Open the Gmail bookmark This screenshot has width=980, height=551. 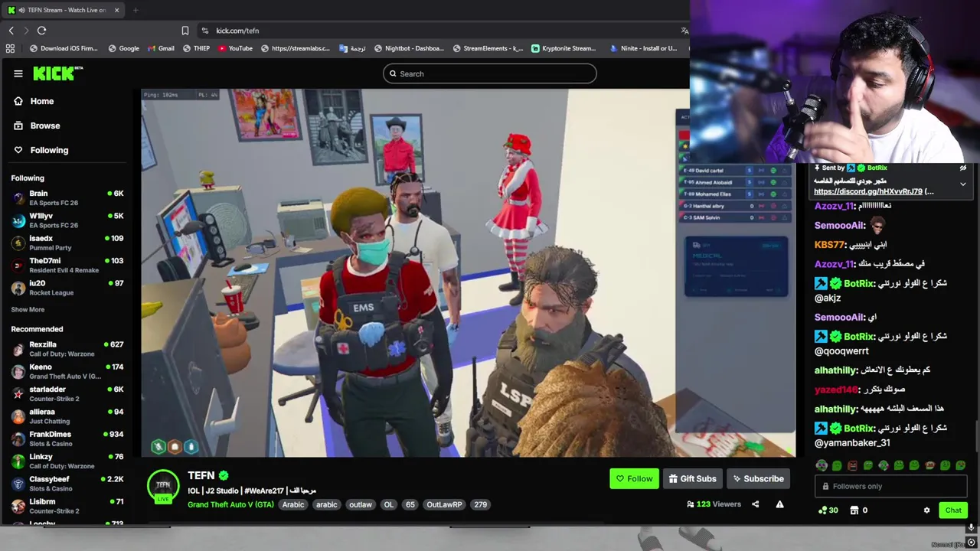[161, 48]
